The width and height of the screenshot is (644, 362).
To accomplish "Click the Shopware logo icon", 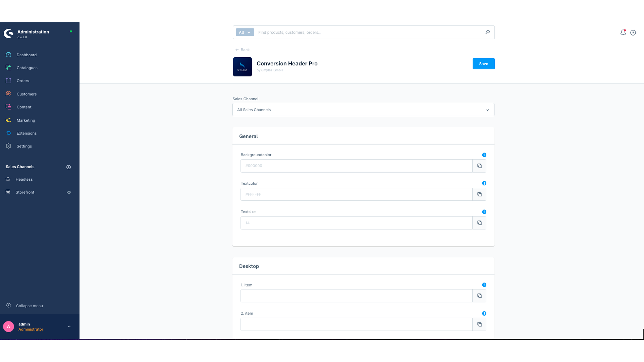I will click(8, 34).
